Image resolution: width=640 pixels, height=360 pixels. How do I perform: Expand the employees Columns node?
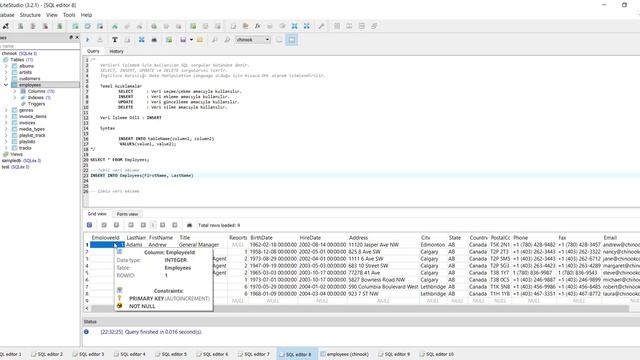click(15, 91)
